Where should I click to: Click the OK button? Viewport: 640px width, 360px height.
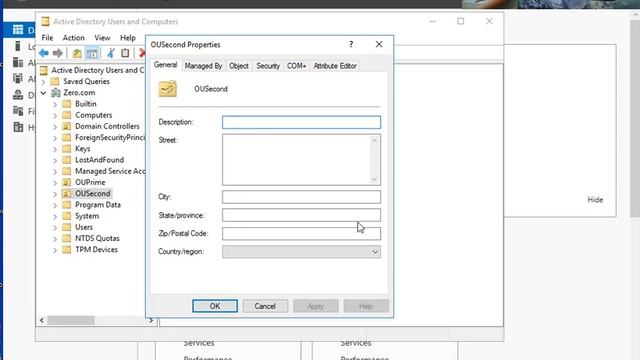(215, 306)
